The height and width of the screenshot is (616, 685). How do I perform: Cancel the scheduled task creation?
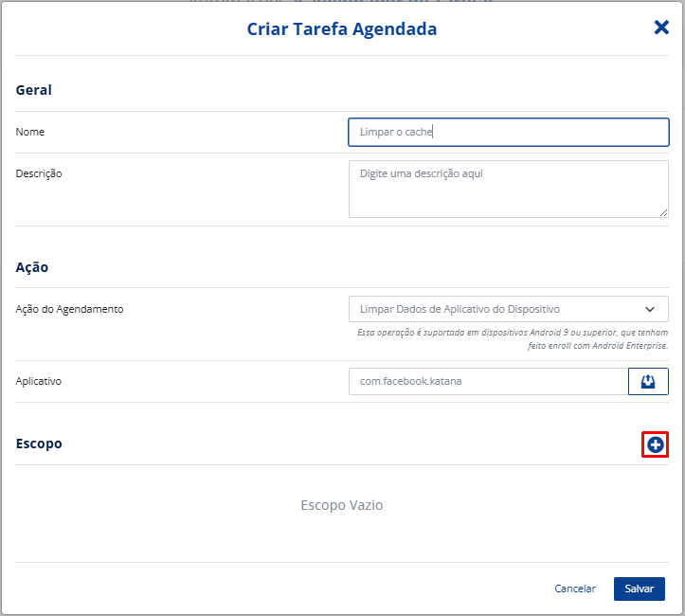click(575, 589)
